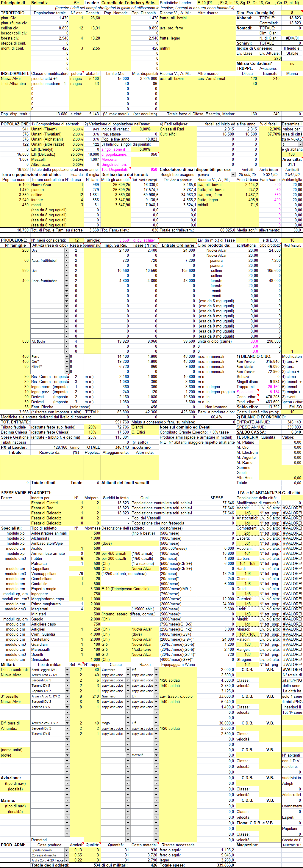The width and height of the screenshot is (303, 868).
Task: Select the 'Rematori' cell
Action: tap(50, 840)
